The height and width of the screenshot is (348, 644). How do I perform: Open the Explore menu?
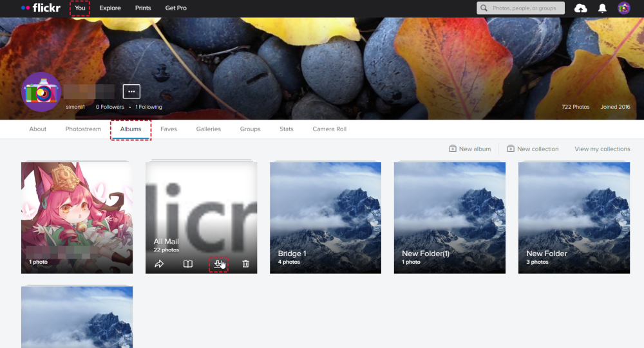[x=110, y=8]
